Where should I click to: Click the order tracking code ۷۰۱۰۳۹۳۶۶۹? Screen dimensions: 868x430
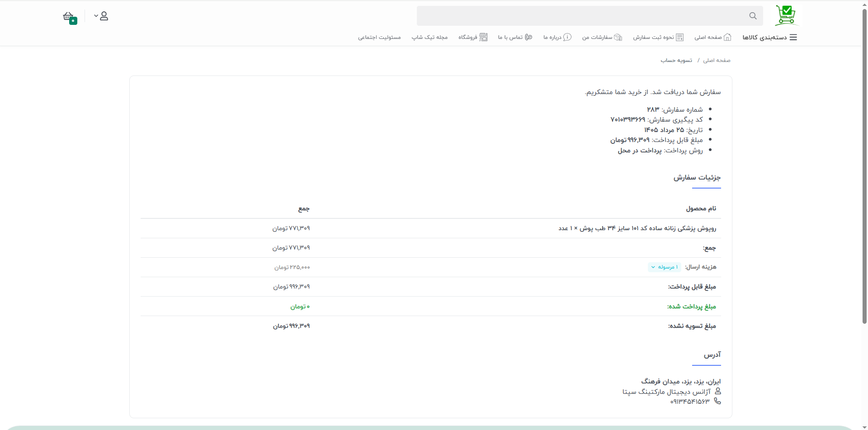tap(627, 119)
